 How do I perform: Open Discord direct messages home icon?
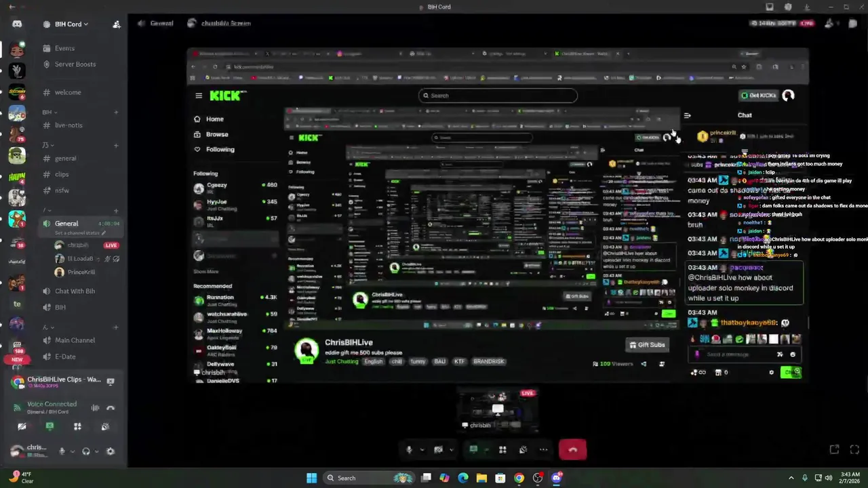coord(17,24)
